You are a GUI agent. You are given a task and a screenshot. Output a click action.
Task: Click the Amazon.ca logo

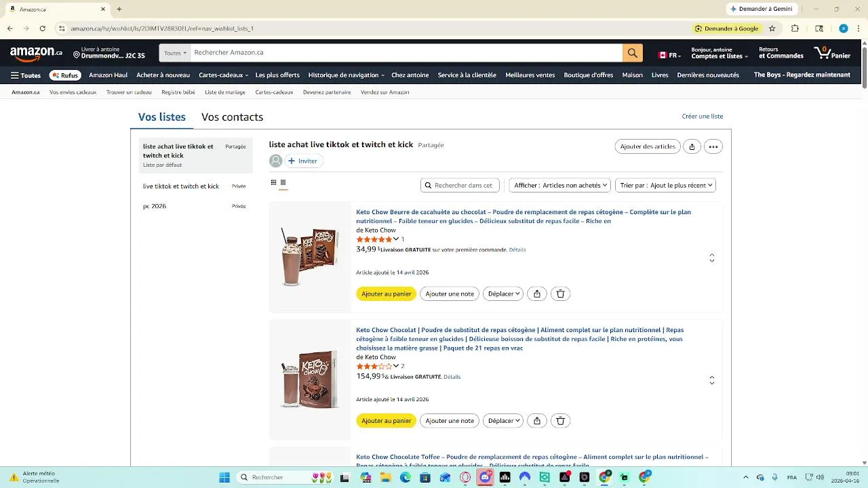36,52
